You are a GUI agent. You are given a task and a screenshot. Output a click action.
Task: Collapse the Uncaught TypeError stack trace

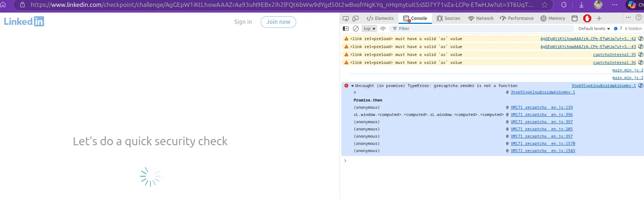click(353, 86)
